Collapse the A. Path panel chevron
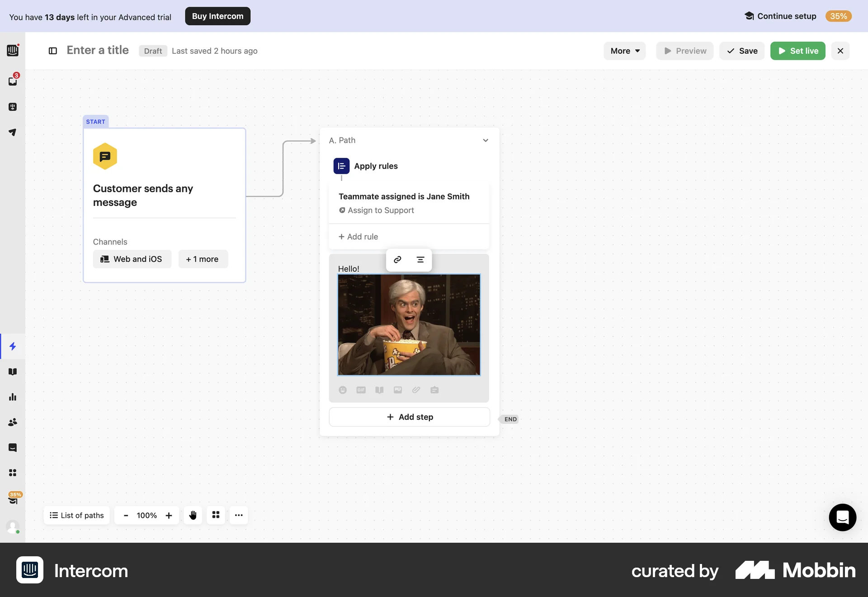Image resolution: width=868 pixels, height=597 pixels. [x=485, y=140]
